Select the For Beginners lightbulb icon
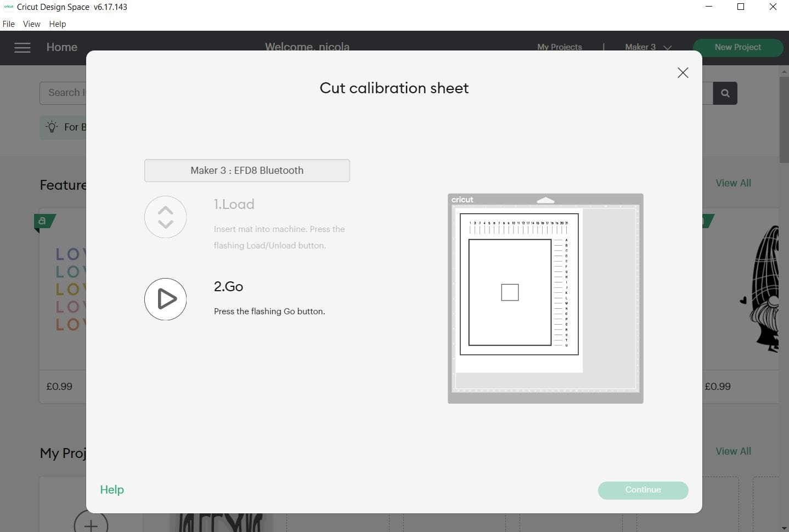This screenshot has width=789, height=532. [52, 127]
